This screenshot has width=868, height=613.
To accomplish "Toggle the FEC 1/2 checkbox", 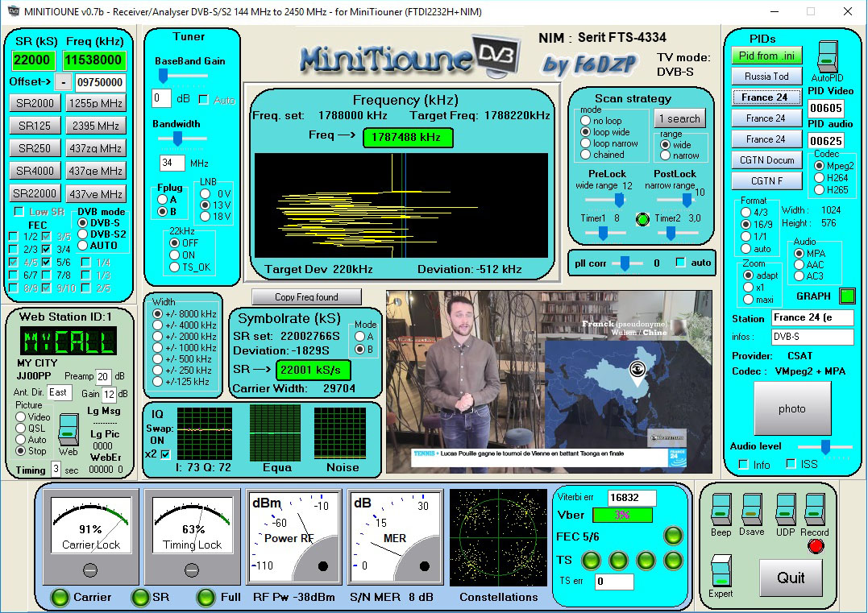I will (13, 236).
